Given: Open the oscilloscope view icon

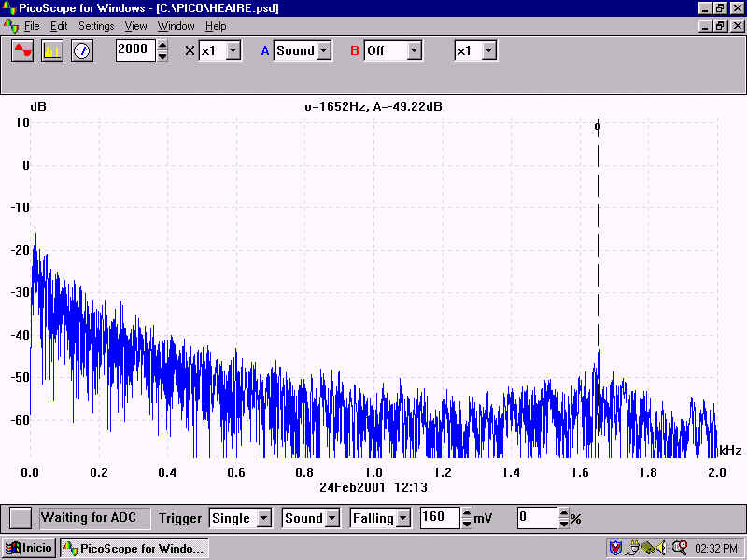Looking at the screenshot, I should (x=22, y=50).
